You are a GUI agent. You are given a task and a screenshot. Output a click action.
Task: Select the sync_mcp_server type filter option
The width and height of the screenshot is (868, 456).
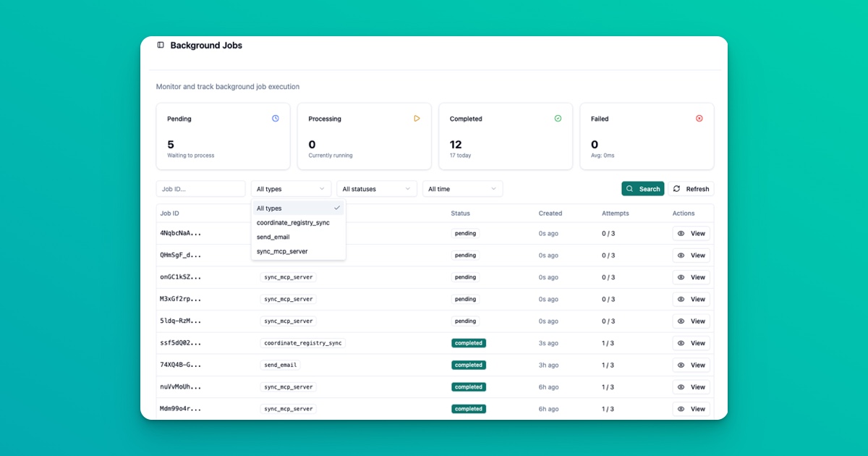click(x=282, y=252)
